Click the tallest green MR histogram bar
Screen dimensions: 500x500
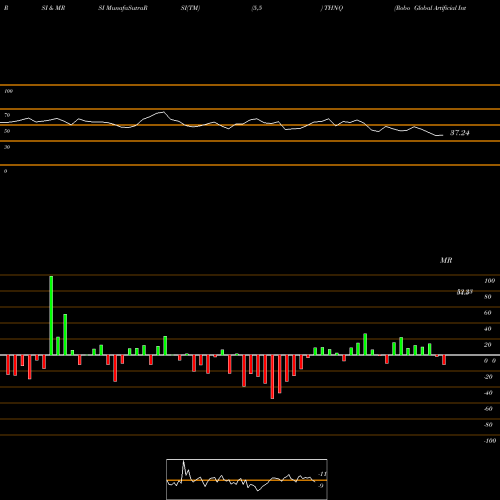click(51, 315)
